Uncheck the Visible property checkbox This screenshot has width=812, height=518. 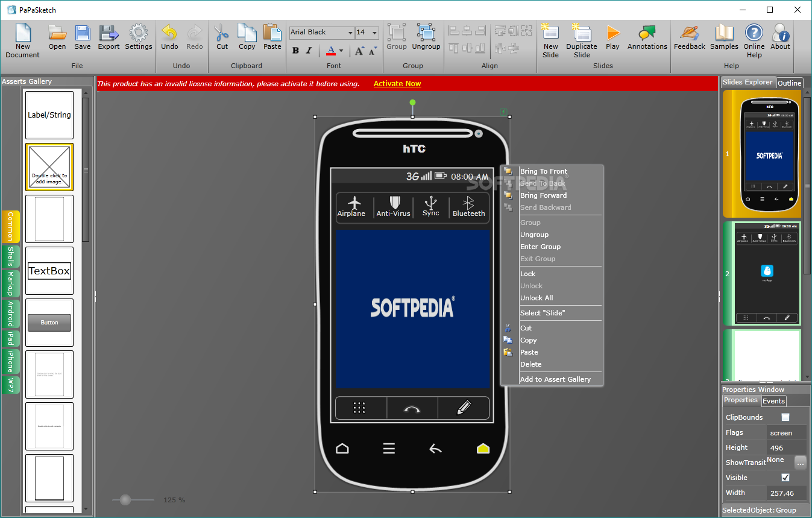coord(785,478)
